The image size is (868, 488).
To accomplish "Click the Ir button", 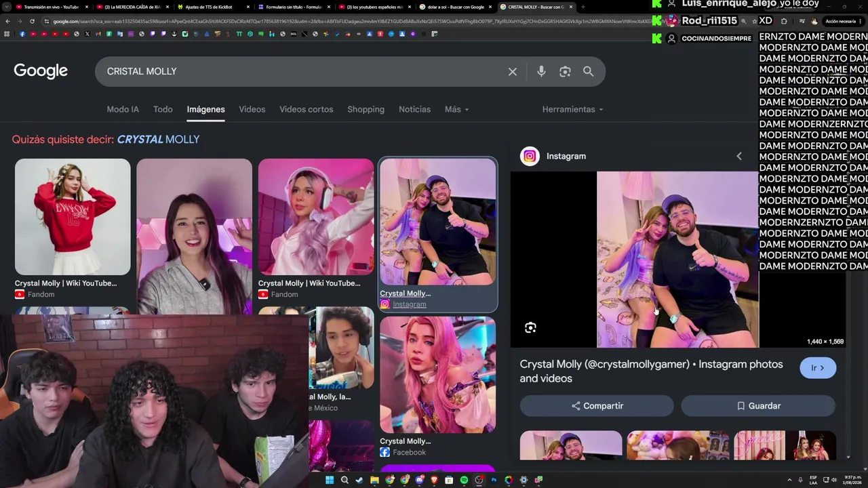I will point(818,368).
